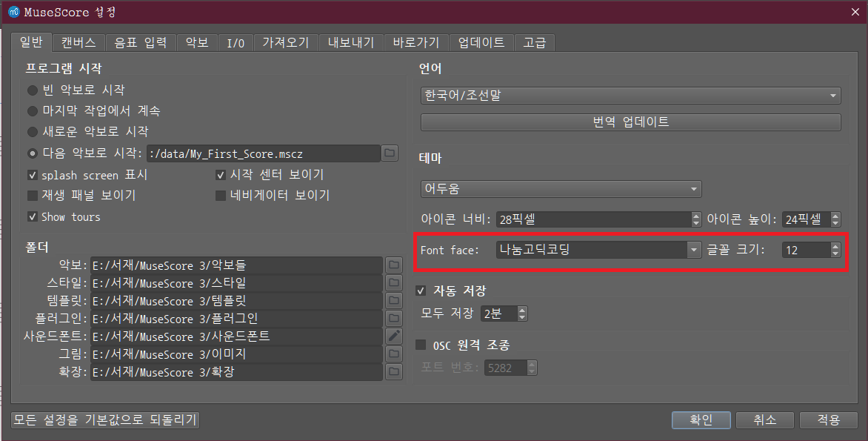
Task: Increase 모두 저장 interval with up arrow
Action: coord(522,311)
